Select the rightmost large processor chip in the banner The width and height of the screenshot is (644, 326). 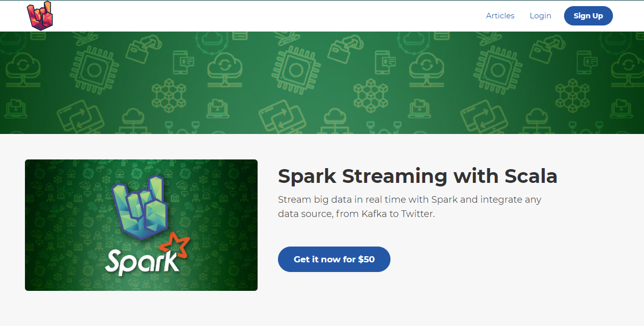(498, 69)
